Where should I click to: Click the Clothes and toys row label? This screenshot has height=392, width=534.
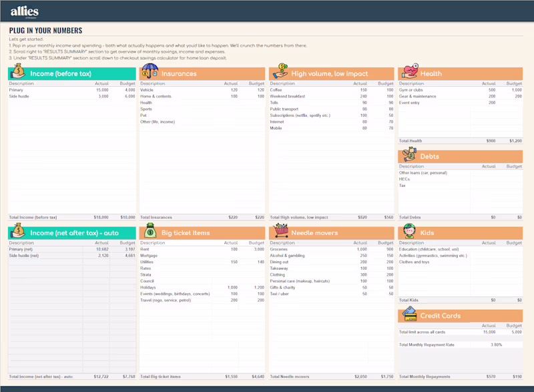414,262
